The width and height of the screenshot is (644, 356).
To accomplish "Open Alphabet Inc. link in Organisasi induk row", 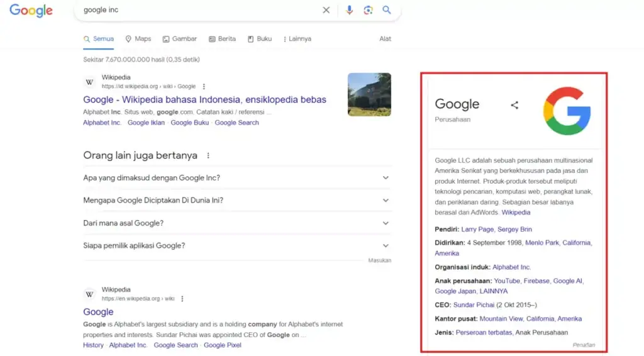I will 511,267.
